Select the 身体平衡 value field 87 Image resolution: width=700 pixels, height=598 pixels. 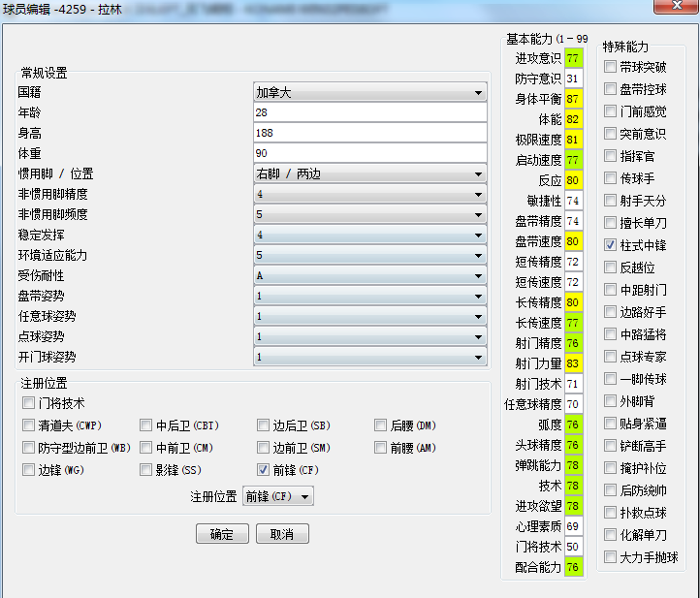pos(574,99)
